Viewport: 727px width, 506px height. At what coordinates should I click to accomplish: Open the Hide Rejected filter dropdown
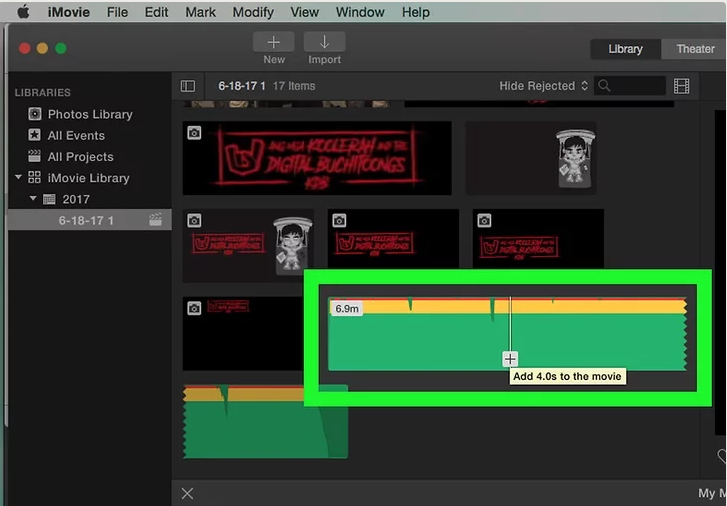[x=543, y=86]
